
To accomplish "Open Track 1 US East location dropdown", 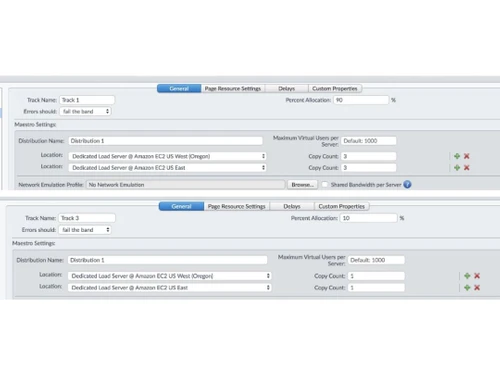I will pos(167,168).
